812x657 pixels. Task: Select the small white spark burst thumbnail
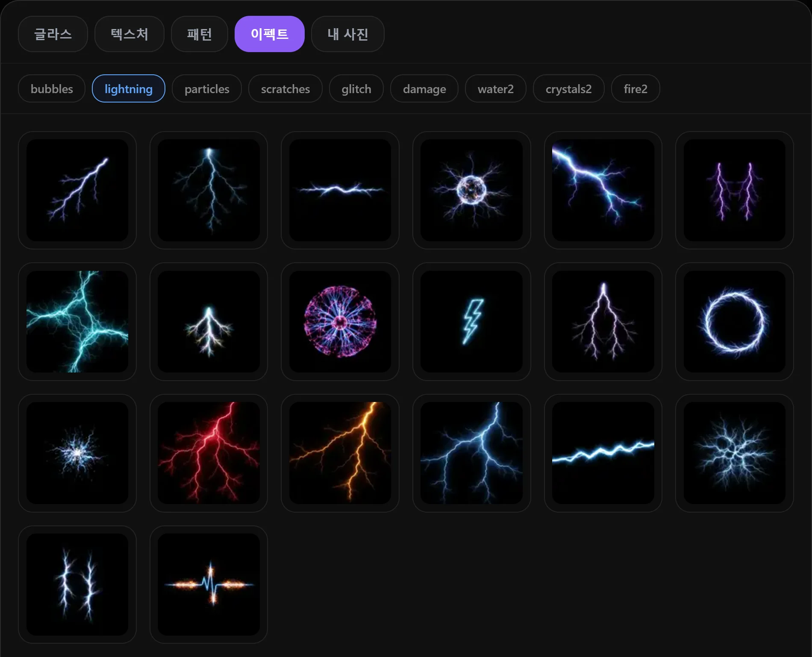coord(77,453)
